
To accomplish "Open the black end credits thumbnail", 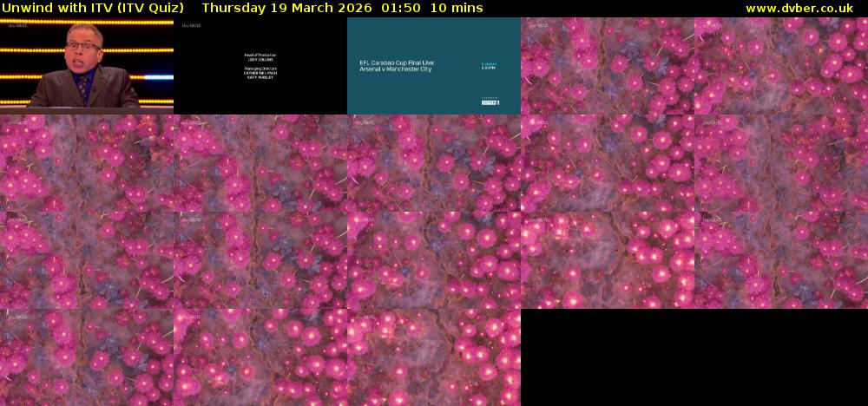I will pos(260,66).
